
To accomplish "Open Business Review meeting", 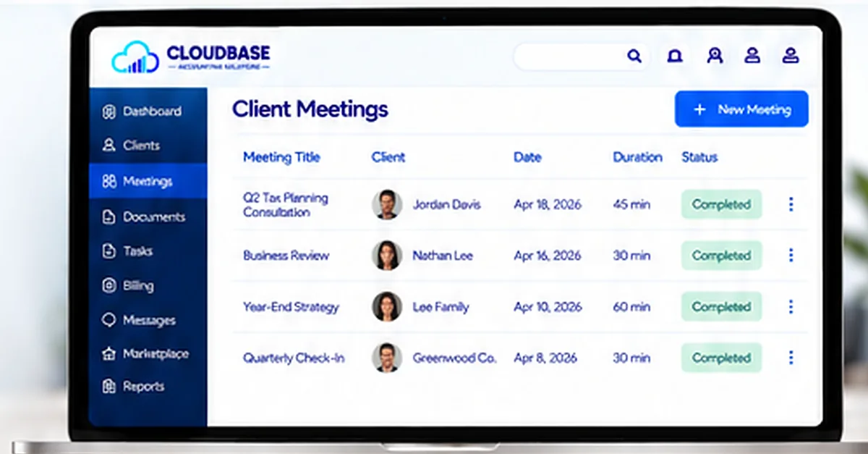I will pyautogui.click(x=286, y=255).
